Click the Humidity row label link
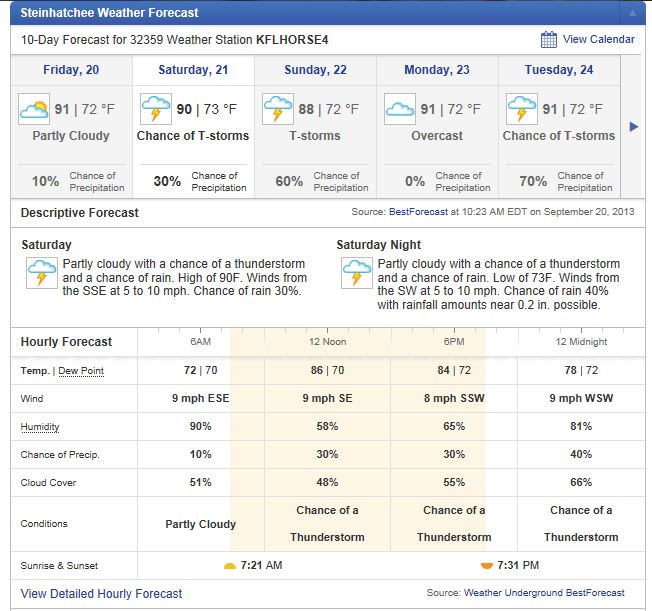652x611 pixels. 40,427
